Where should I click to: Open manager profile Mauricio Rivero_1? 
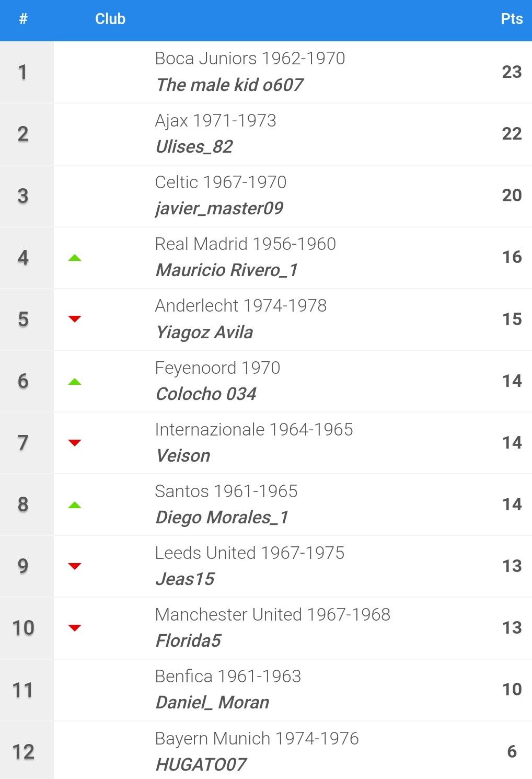[x=227, y=270]
